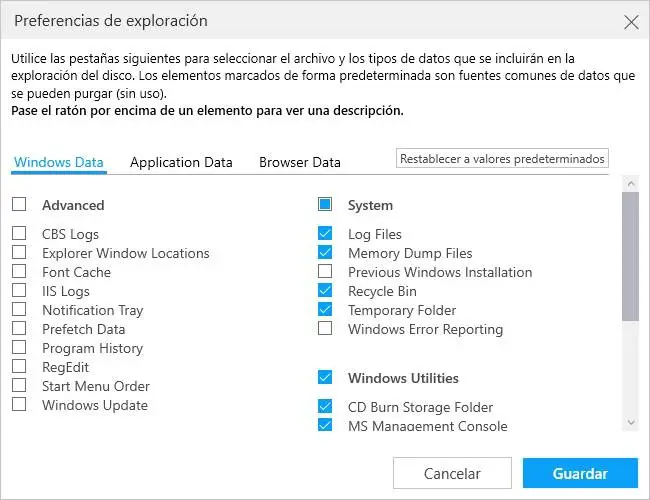Uncheck the Recycle Bin option
This screenshot has width=650, height=500.
[325, 291]
